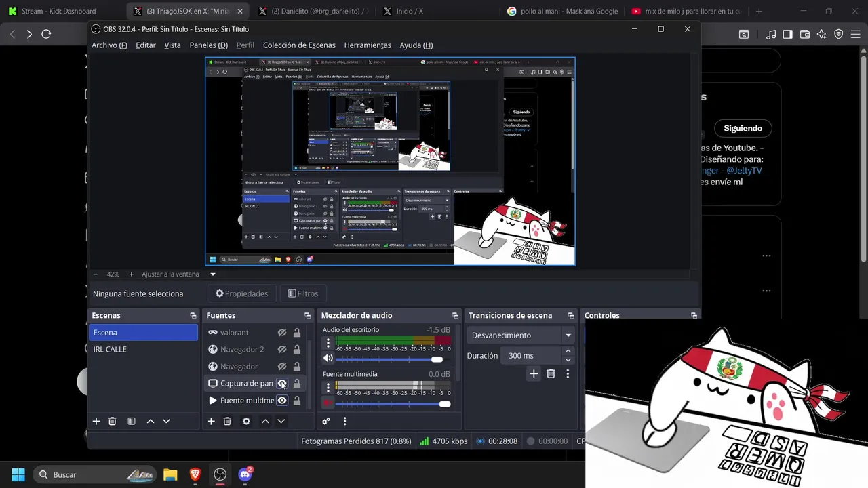
Task: Undock the Mezclador de audio panel
Action: [455, 316]
